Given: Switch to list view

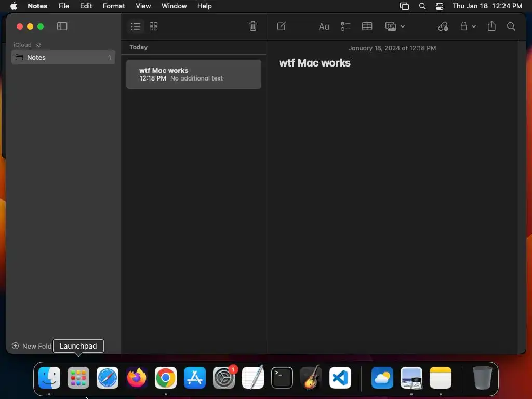Looking at the screenshot, I should (136, 26).
